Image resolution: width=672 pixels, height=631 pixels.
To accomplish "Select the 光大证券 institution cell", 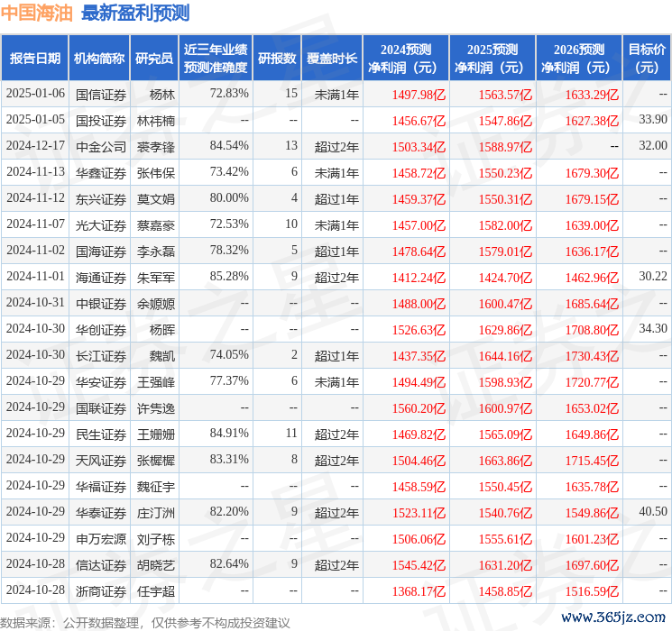I will (101, 225).
